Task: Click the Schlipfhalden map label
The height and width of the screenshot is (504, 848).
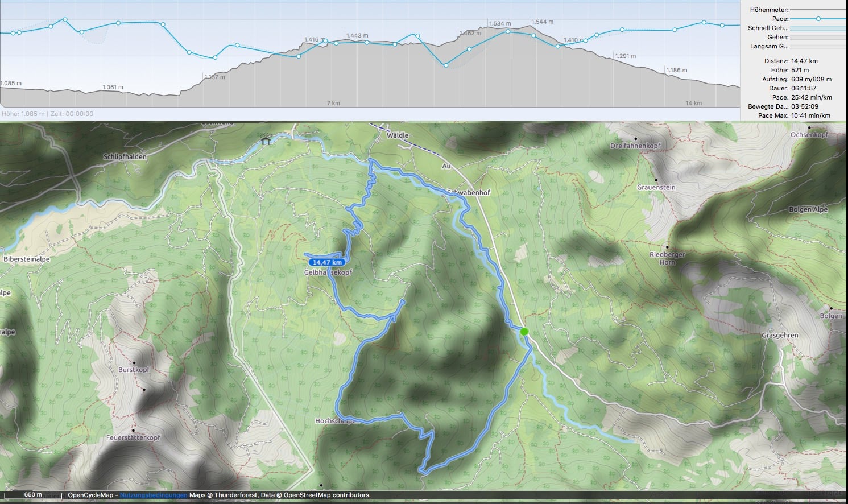Action: tap(125, 157)
